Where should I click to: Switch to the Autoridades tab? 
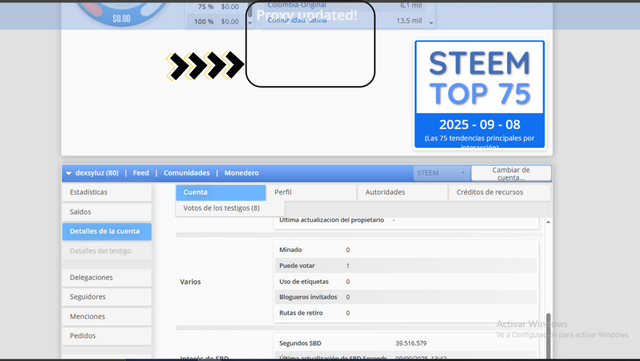[x=403, y=192]
